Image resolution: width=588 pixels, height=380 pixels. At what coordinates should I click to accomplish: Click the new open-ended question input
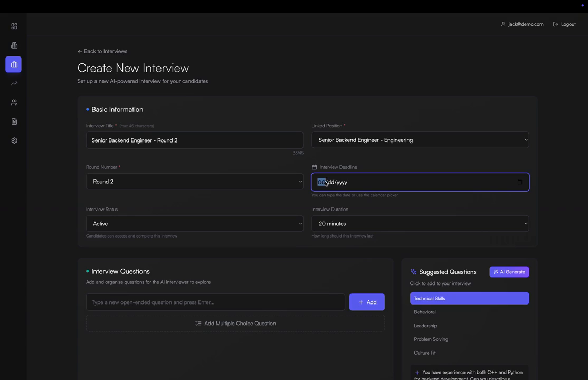pyautogui.click(x=215, y=302)
